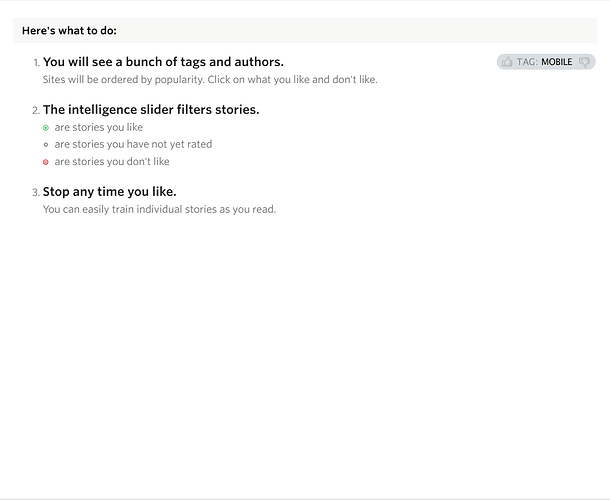Click "are stories you have not yet rated"
The image size is (610, 500).
[x=133, y=145]
